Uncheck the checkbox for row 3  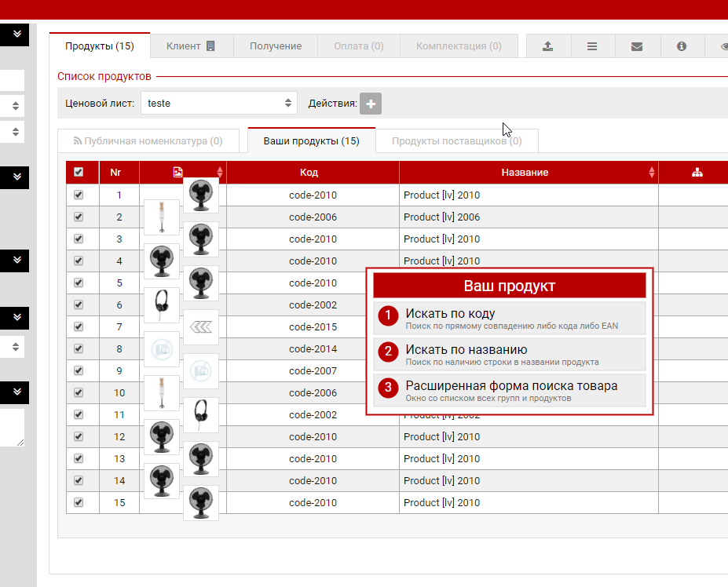point(79,239)
